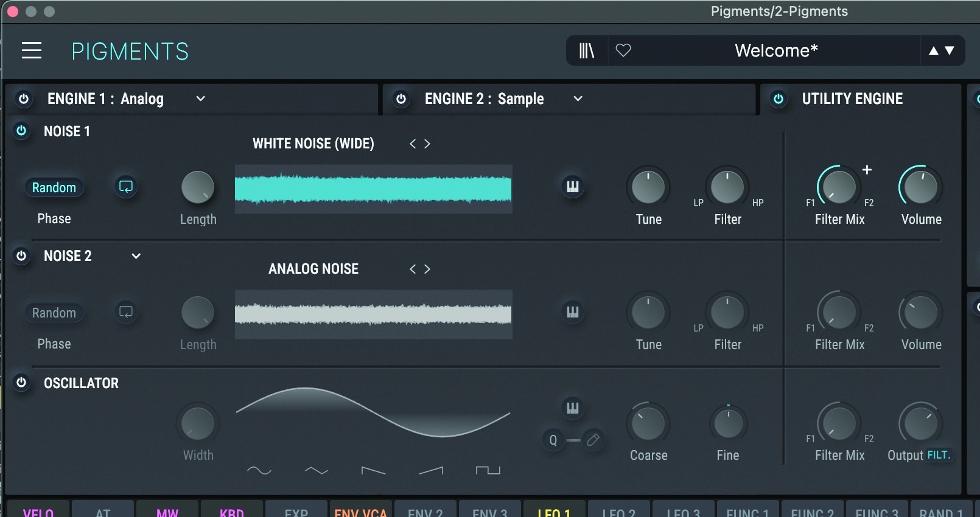The width and height of the screenshot is (980, 517).
Task: Click the Noise 1 Filter LP/HP knob
Action: point(727,187)
